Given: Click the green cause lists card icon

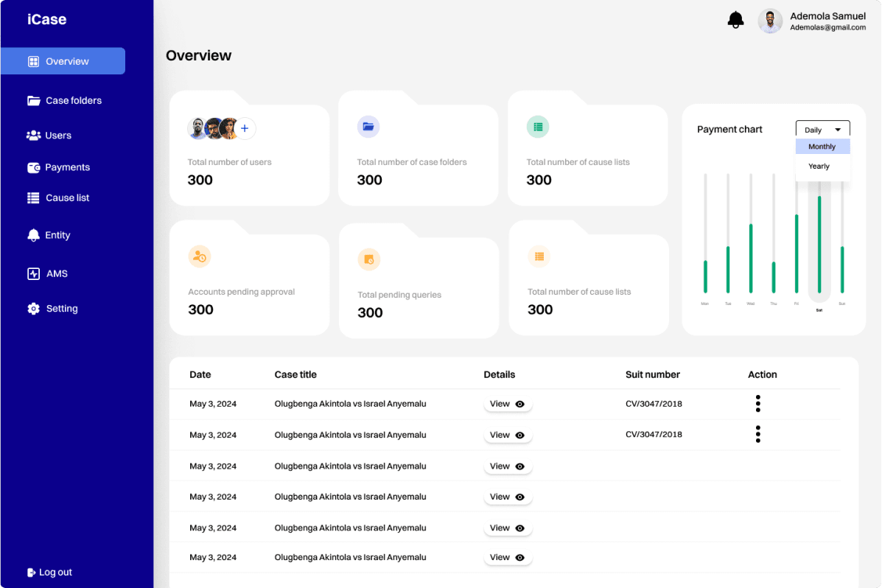Looking at the screenshot, I should point(538,127).
